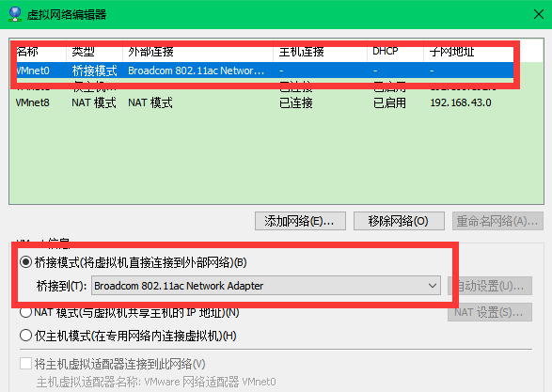Click the Virtual Network Editor globe icon

[x=15, y=14]
